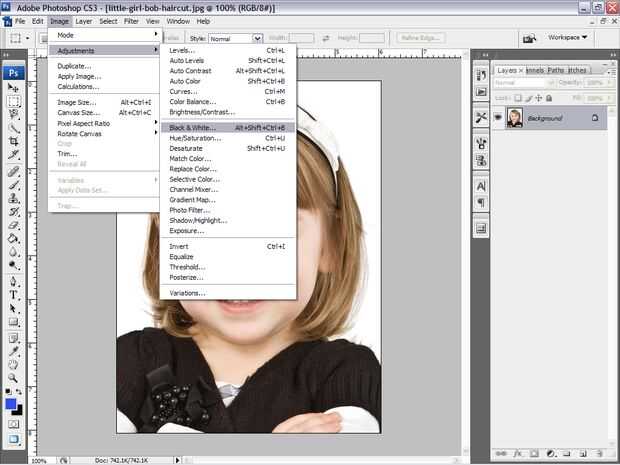Select the Zoom magnifier tool
620x465 pixels.
[13, 378]
